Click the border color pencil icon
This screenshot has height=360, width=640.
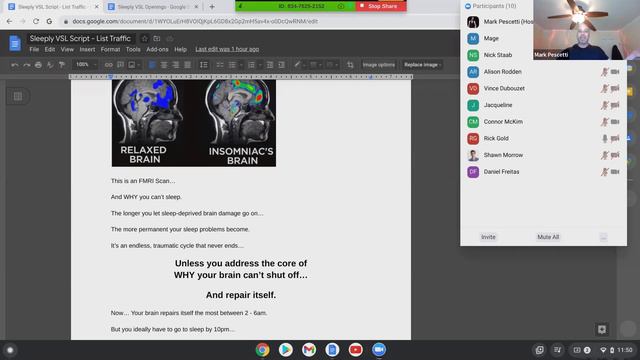tap(298, 64)
